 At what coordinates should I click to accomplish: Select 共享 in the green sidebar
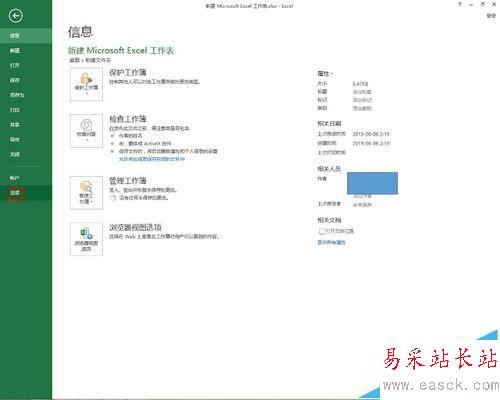coord(26,125)
